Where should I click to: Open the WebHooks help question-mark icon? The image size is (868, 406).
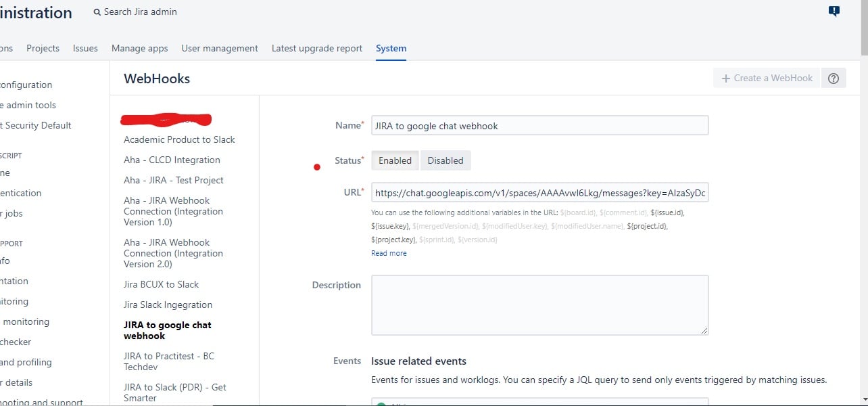[834, 78]
